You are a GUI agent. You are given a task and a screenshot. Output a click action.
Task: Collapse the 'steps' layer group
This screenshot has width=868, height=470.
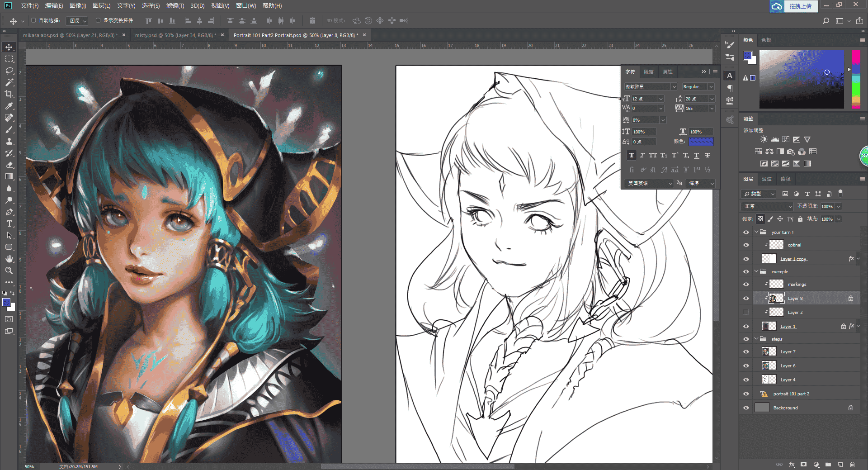(x=756, y=339)
